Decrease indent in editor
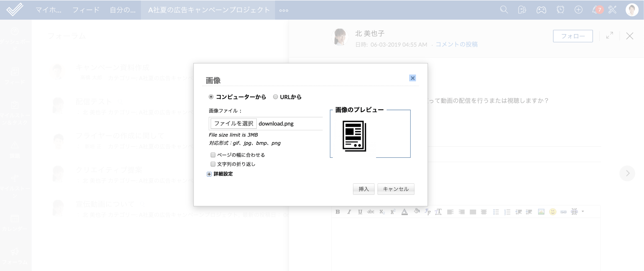The height and width of the screenshot is (271, 644). 519,212
